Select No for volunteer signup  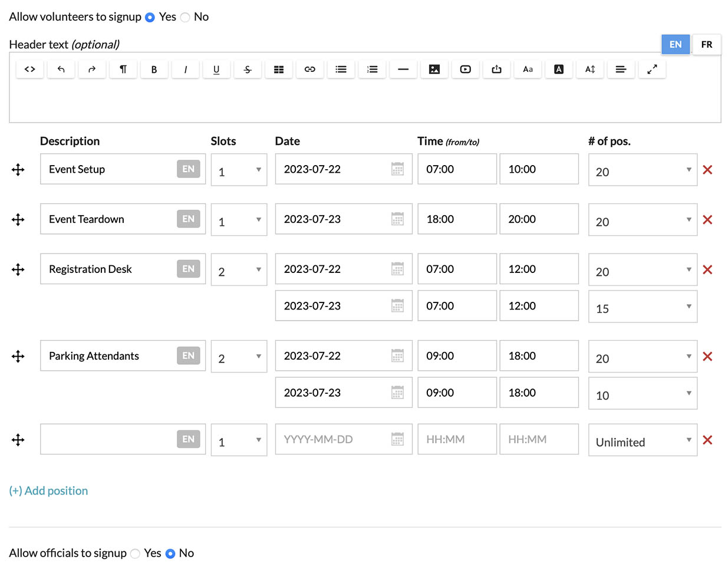coord(185,18)
